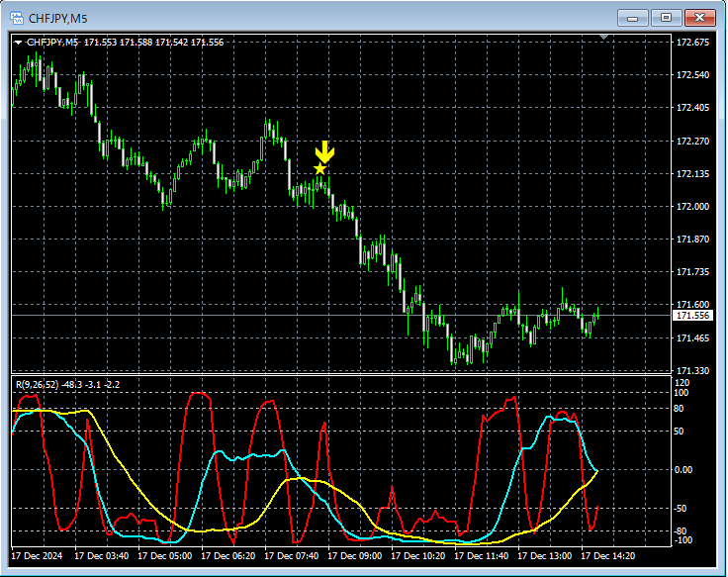This screenshot has width=728, height=577.
Task: Click the 172.000 price scale value
Action: pos(692,206)
